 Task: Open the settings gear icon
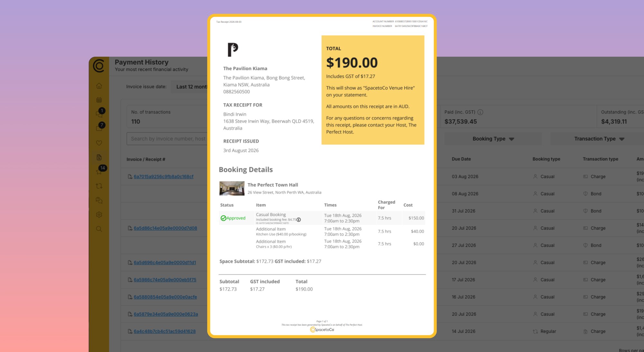(99, 215)
